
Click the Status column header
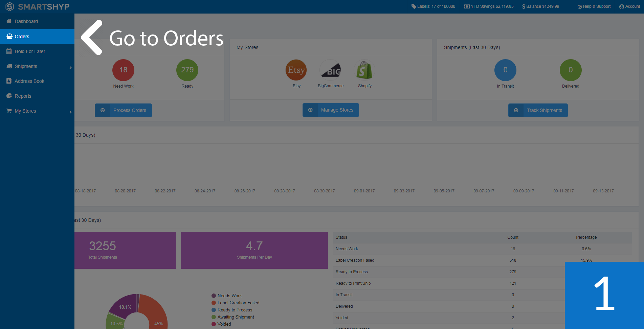[x=341, y=237]
